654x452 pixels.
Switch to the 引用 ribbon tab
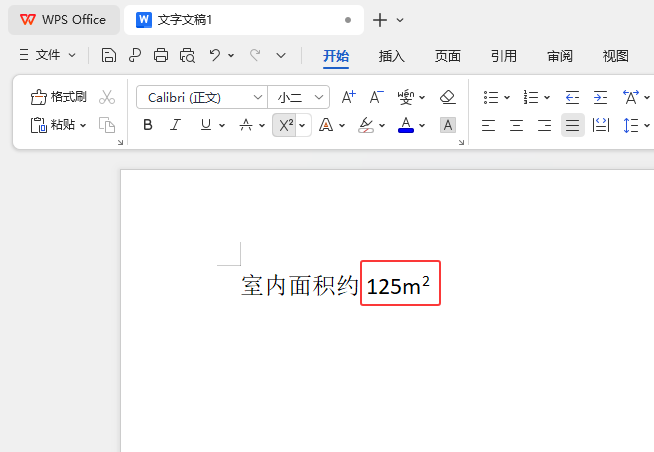503,55
